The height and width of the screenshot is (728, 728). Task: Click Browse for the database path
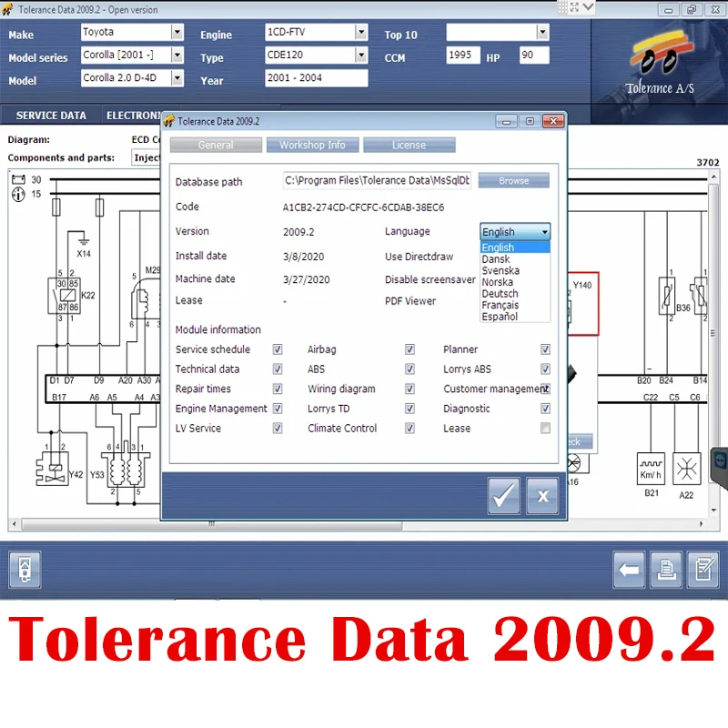coord(513,180)
